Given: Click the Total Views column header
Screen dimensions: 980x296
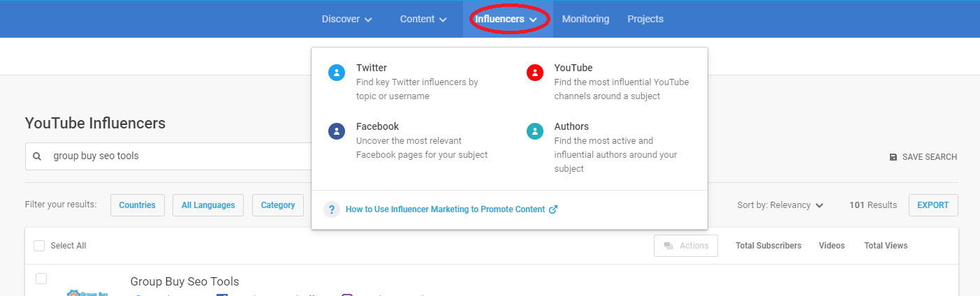Looking at the screenshot, I should click(886, 246).
